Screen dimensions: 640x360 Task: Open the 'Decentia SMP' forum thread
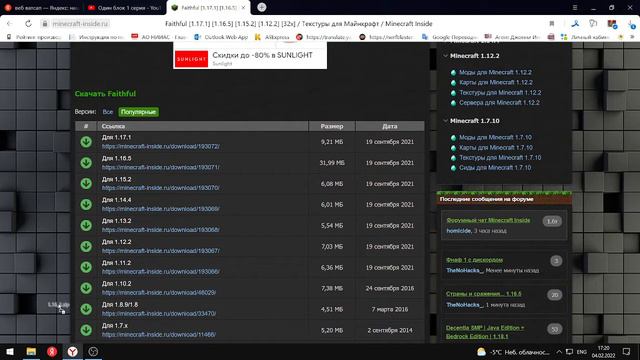pyautogui.click(x=485, y=332)
